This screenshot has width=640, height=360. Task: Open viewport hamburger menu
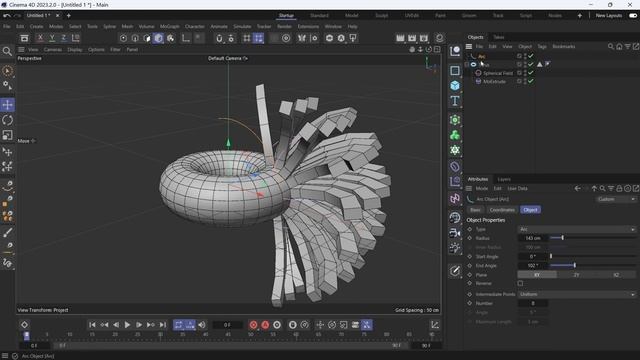click(x=21, y=49)
